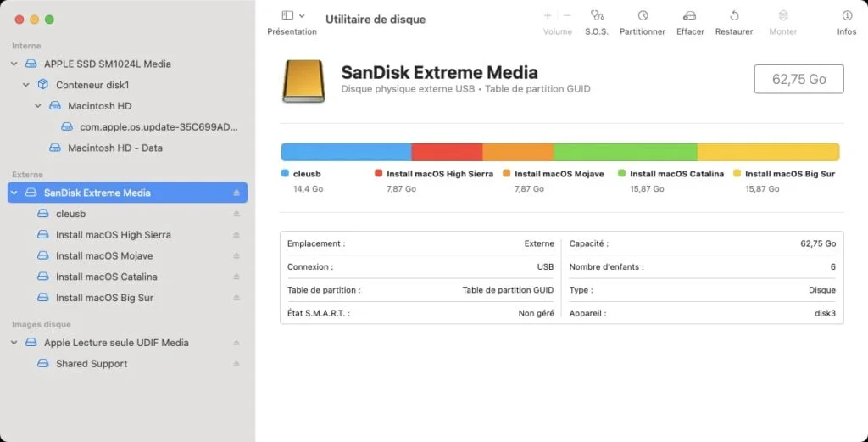Click Install macOS Big Sur legend label
The height and width of the screenshot is (442, 868).
(790, 174)
